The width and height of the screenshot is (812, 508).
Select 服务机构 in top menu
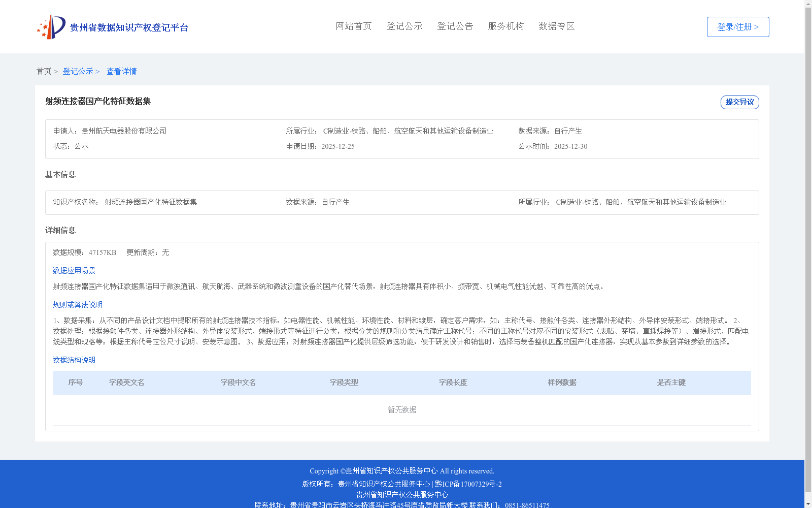click(506, 26)
